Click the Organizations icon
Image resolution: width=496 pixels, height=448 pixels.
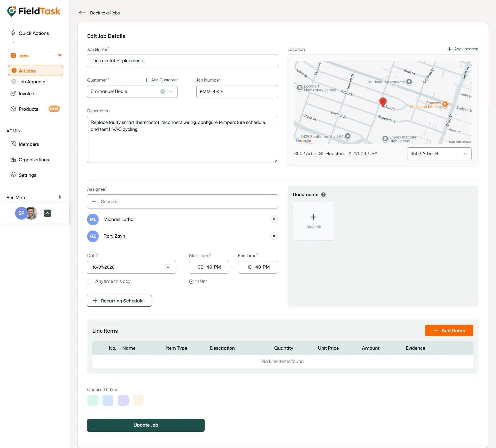pyautogui.click(x=13, y=159)
